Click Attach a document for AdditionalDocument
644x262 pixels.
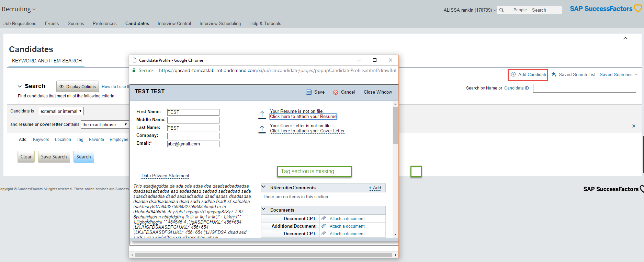[347, 226]
